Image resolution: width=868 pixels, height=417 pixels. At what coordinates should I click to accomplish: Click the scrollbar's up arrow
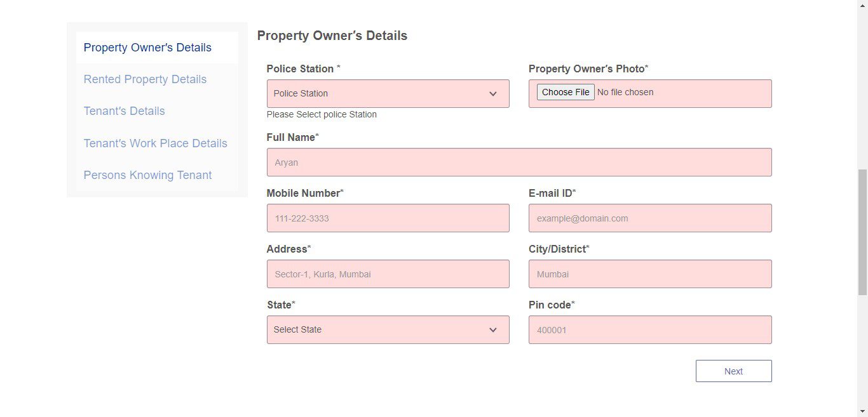click(863, 4)
